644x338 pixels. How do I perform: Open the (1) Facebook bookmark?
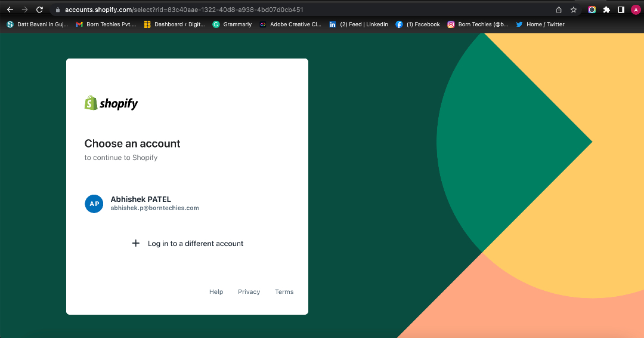[417, 24]
